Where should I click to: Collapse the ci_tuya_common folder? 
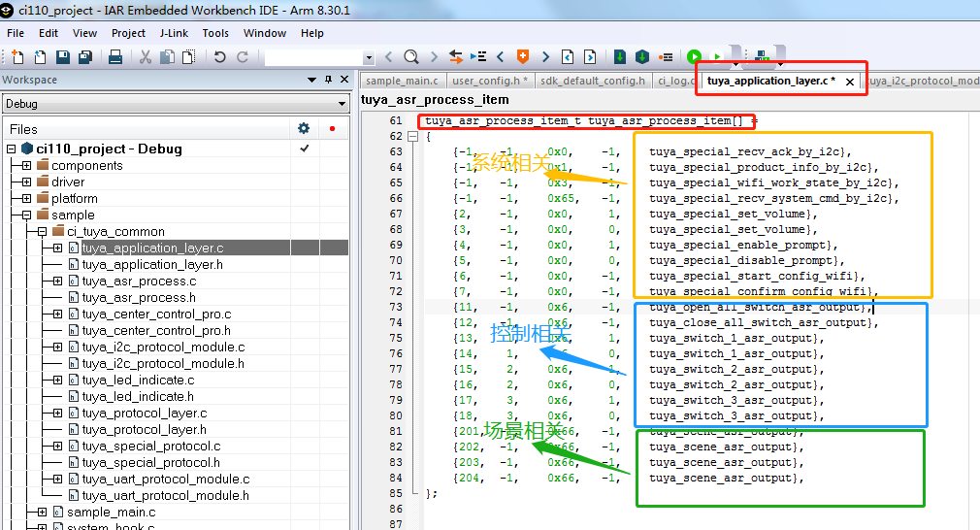(42, 231)
